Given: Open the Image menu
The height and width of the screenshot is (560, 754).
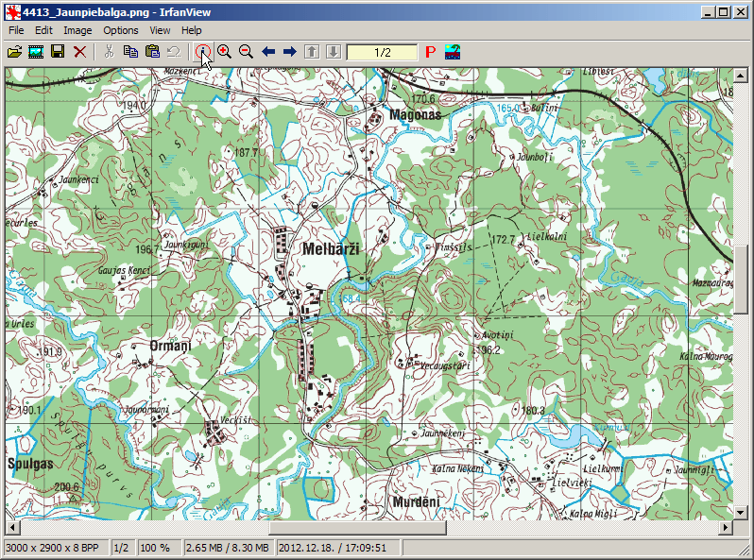Looking at the screenshot, I should (x=77, y=30).
